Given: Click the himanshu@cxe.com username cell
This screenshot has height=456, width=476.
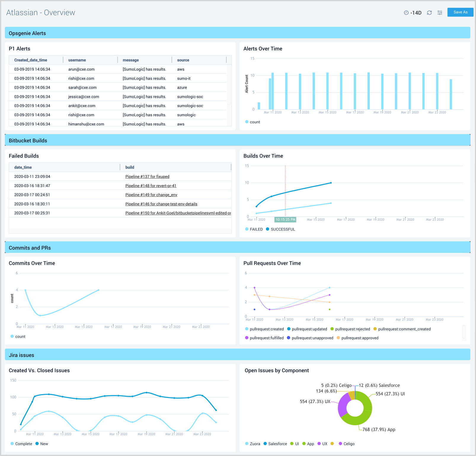Looking at the screenshot, I should coord(86,124).
